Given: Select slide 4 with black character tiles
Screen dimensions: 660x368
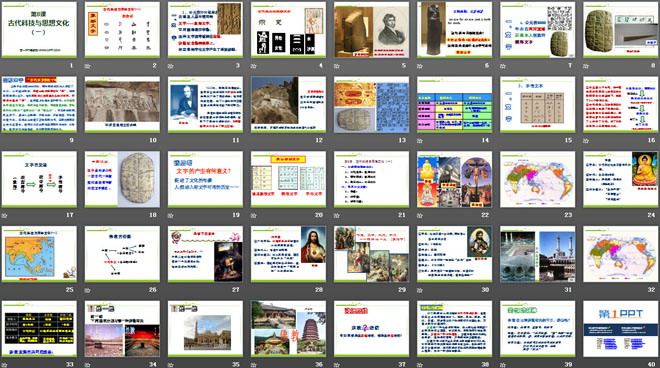Looking at the screenshot, I should pyautogui.click(x=288, y=29).
